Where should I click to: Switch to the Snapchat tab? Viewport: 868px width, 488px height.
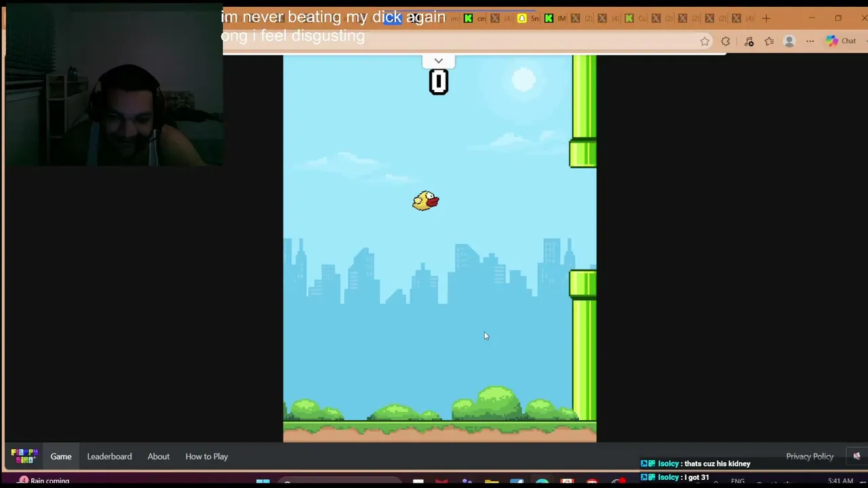coord(528,18)
